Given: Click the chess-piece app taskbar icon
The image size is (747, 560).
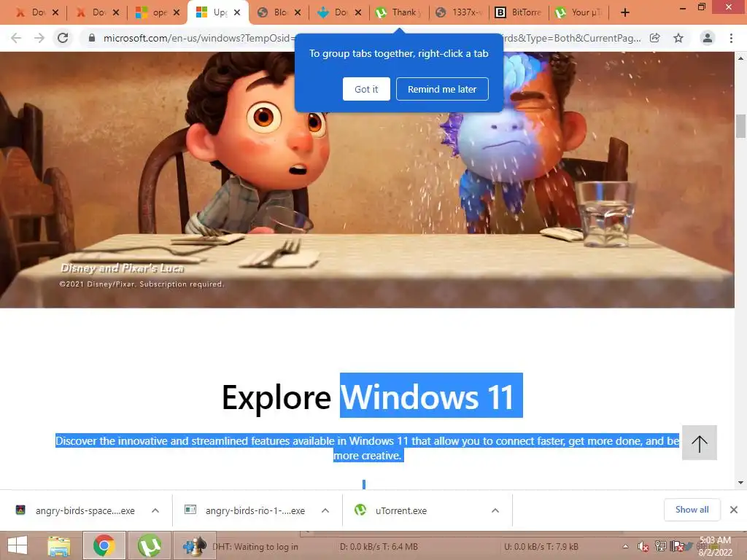Looking at the screenshot, I should (194, 545).
